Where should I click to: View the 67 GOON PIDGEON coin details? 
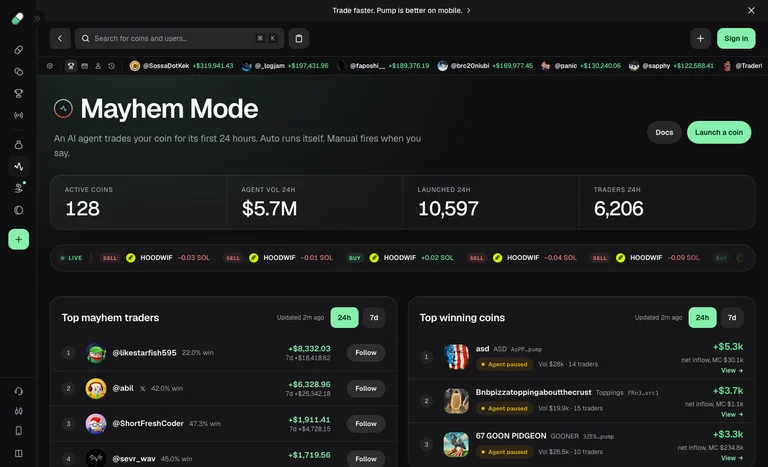(732, 458)
